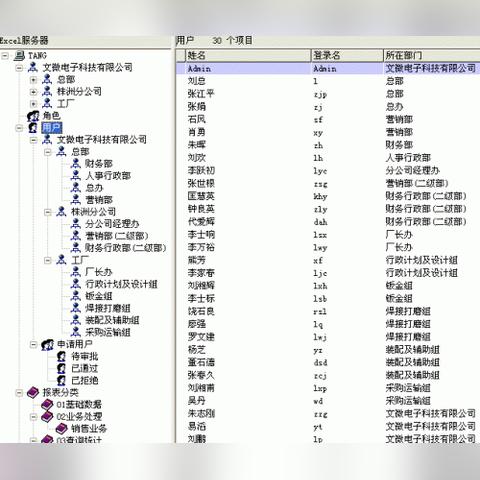
Task: Click the icon beside 总办 tree node
Action: click(76, 187)
